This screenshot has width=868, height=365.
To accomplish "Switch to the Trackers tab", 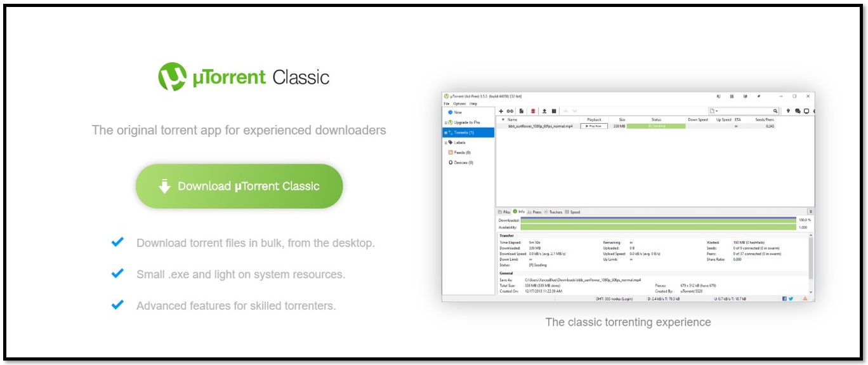I will point(553,212).
